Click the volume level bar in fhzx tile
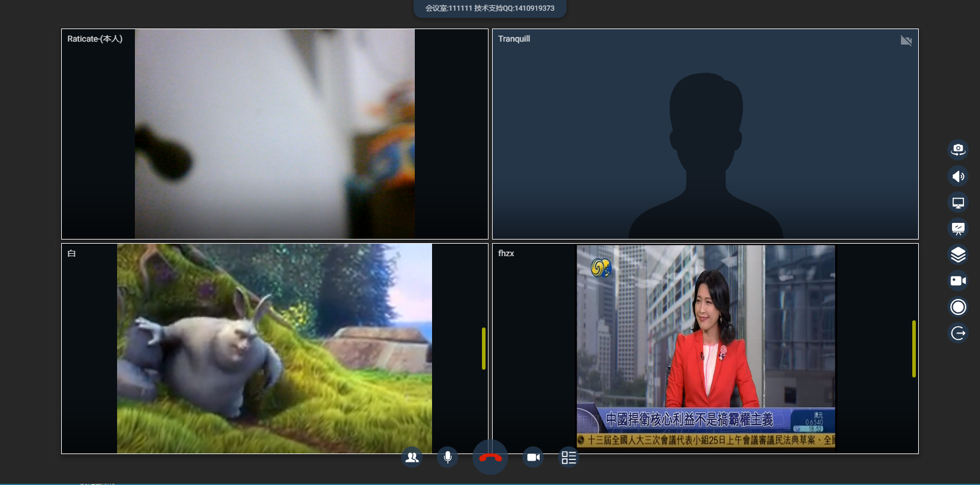This screenshot has width=980, height=485. (x=914, y=348)
